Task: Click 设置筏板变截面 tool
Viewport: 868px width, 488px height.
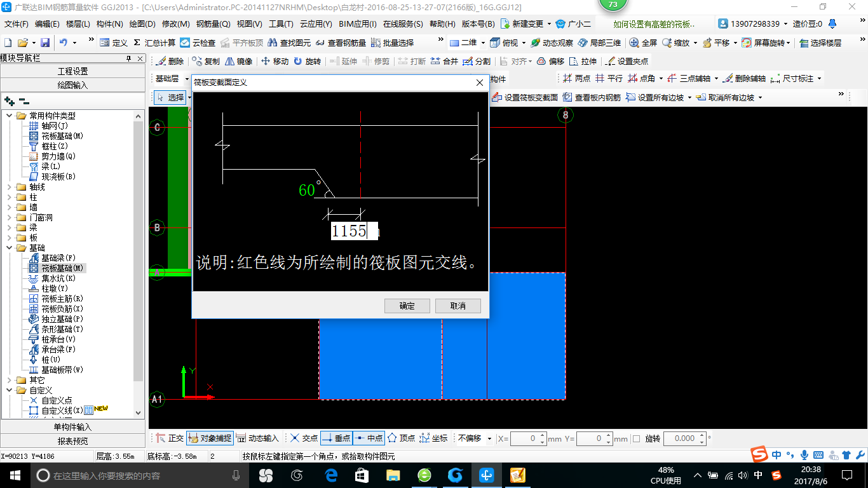Action: [525, 97]
